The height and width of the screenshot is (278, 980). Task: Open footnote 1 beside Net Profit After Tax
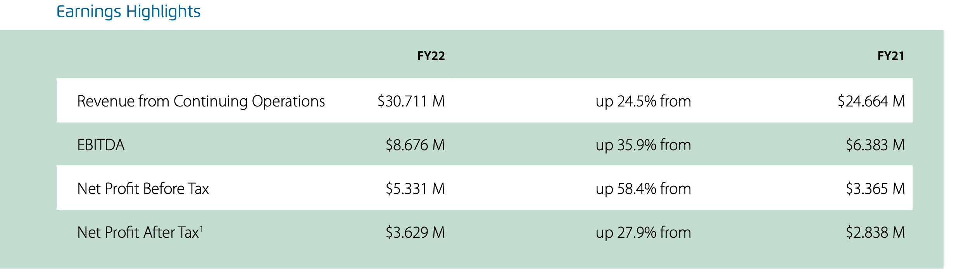pyautogui.click(x=202, y=229)
